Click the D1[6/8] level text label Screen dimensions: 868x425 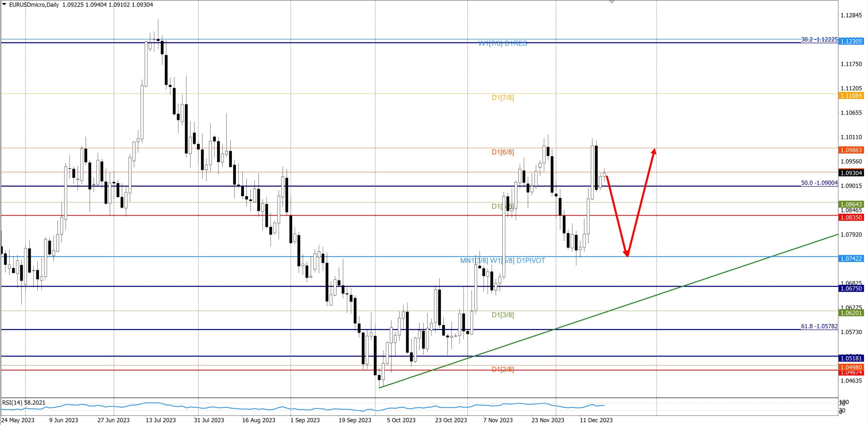[x=502, y=152]
